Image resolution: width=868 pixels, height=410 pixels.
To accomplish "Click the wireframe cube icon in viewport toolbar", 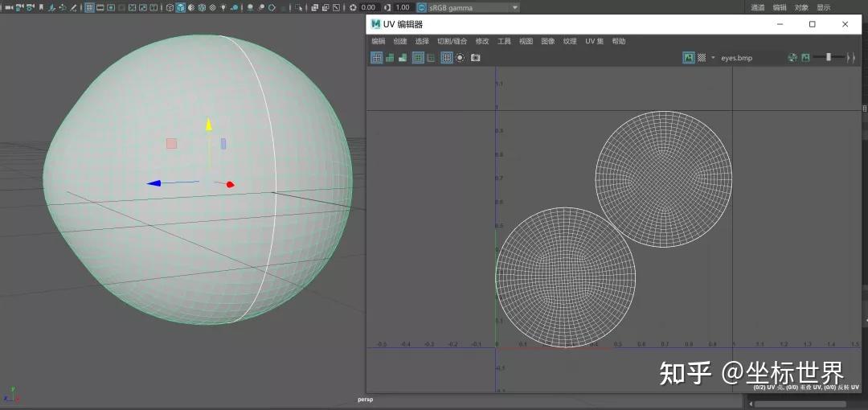I will (170, 7).
